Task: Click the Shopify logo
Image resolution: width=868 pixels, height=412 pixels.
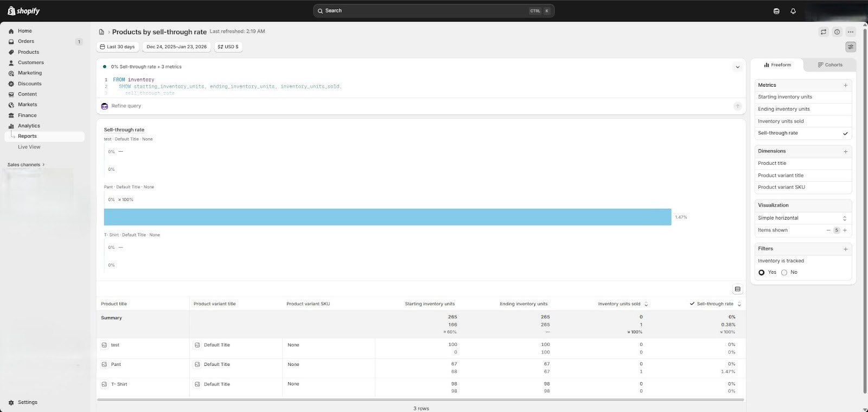Action: click(23, 11)
